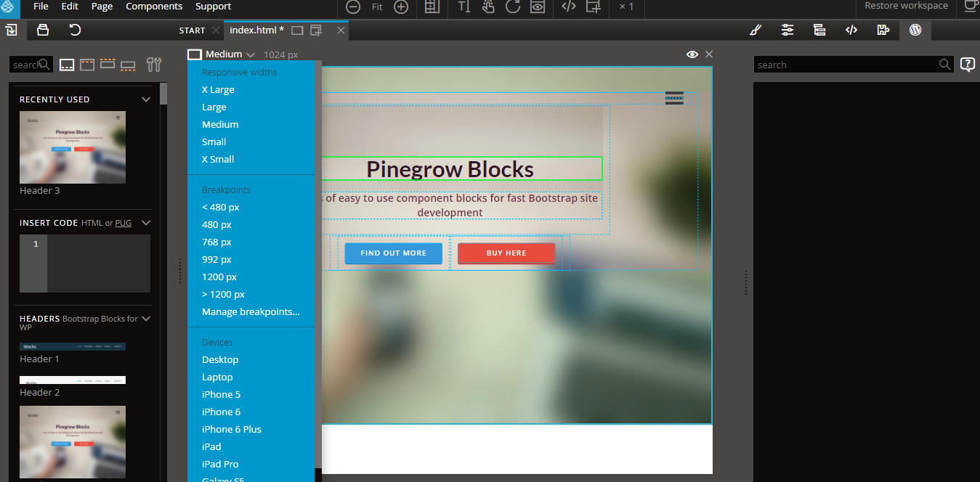Toggle the Medium page size dropdown
Viewport: 980px width, 482px height.
[222, 54]
